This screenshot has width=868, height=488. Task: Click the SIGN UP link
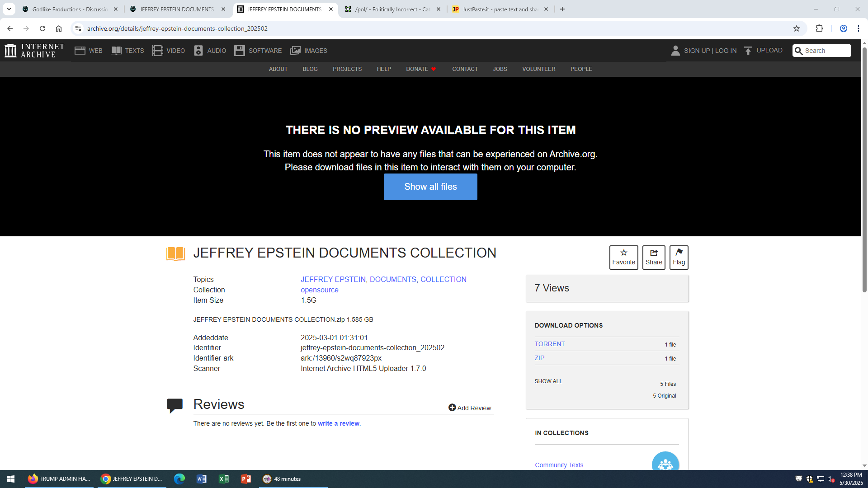[x=697, y=51]
